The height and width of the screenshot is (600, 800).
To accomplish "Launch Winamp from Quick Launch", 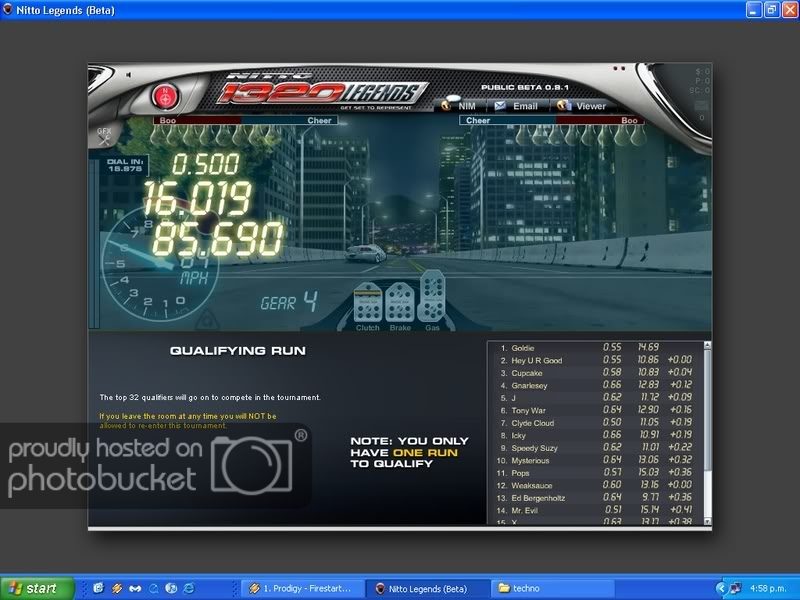I will [x=117, y=588].
